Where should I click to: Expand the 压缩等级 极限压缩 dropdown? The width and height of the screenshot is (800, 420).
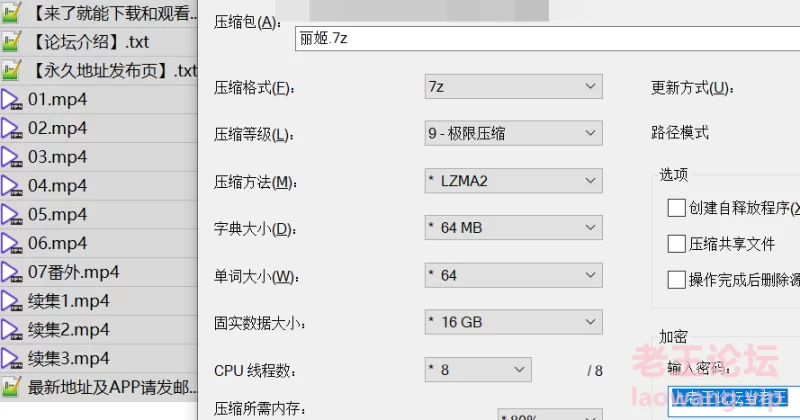coord(513,134)
